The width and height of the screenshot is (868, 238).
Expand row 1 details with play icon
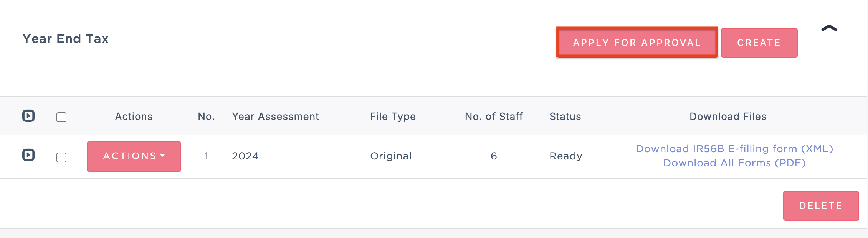tap(28, 155)
